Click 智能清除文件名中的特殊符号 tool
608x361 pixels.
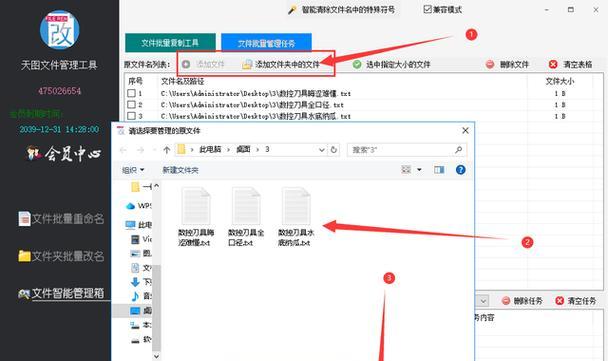(x=342, y=10)
